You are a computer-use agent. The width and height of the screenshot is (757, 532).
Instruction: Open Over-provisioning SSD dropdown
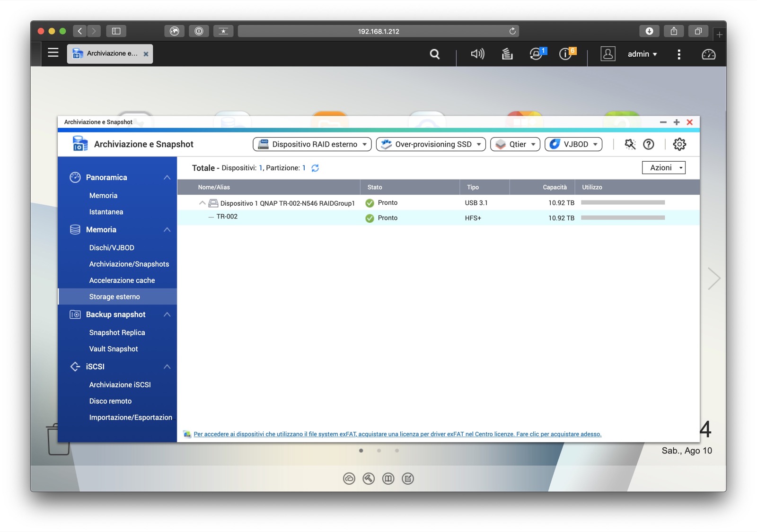pos(431,144)
